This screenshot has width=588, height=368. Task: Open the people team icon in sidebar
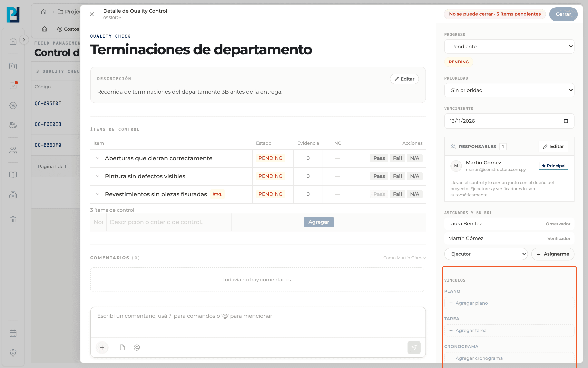point(13,150)
